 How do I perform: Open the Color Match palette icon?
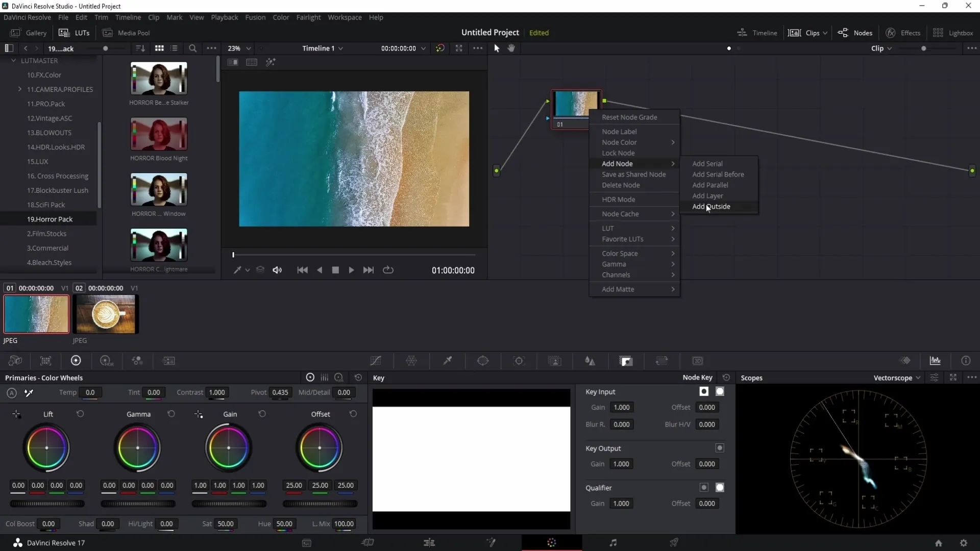click(x=45, y=361)
